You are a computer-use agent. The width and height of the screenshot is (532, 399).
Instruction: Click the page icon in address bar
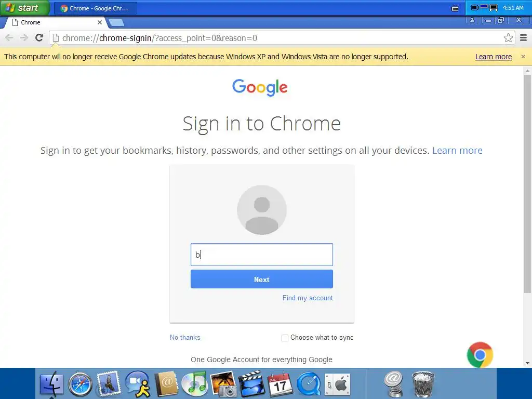56,37
